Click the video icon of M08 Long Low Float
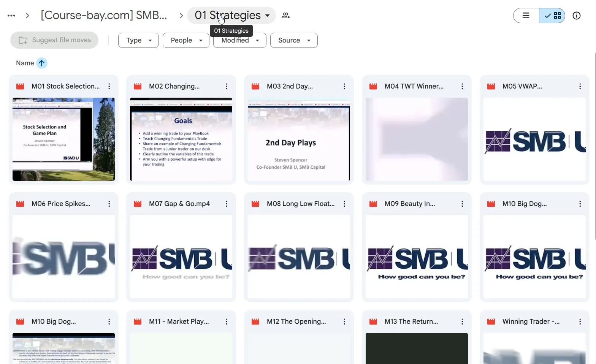The height and width of the screenshot is (364, 596). (255, 204)
